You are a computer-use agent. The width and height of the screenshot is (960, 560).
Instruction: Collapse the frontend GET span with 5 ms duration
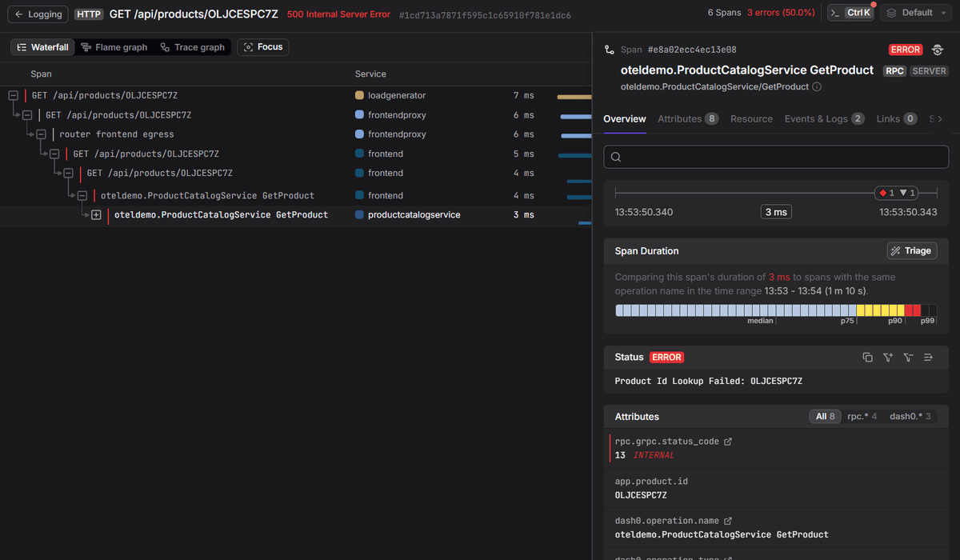pyautogui.click(x=54, y=154)
